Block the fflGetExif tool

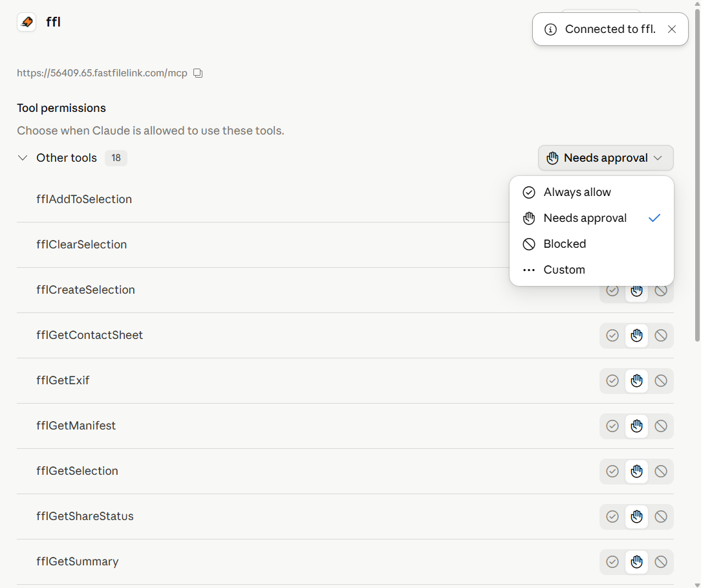pyautogui.click(x=661, y=380)
